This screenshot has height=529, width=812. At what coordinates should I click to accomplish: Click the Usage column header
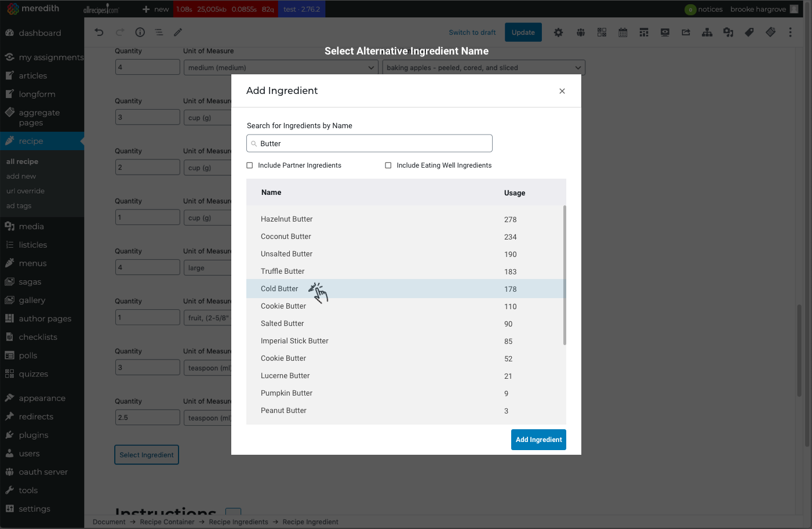(515, 193)
